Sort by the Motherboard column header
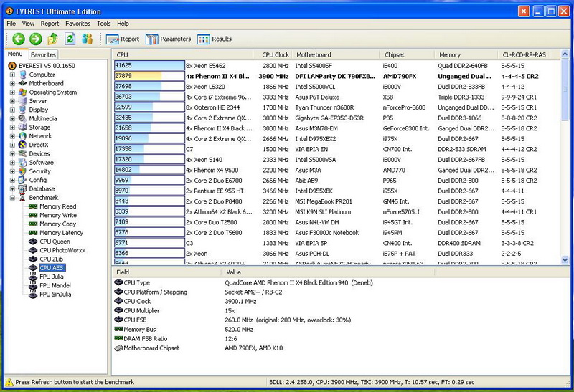This screenshot has height=392, width=574. click(x=335, y=54)
